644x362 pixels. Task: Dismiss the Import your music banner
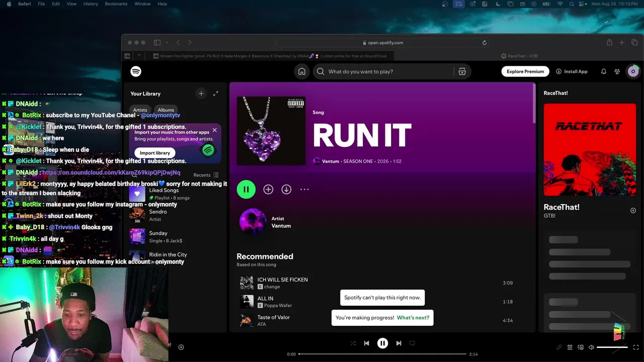(x=214, y=130)
